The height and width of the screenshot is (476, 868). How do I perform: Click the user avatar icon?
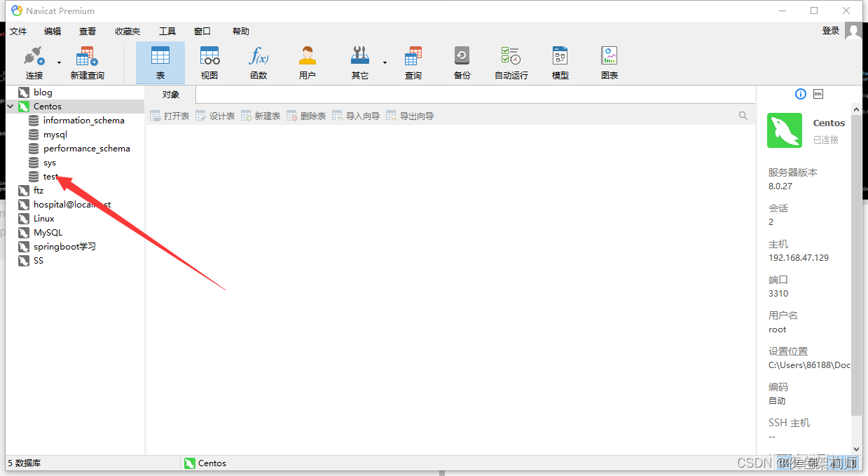point(853,31)
